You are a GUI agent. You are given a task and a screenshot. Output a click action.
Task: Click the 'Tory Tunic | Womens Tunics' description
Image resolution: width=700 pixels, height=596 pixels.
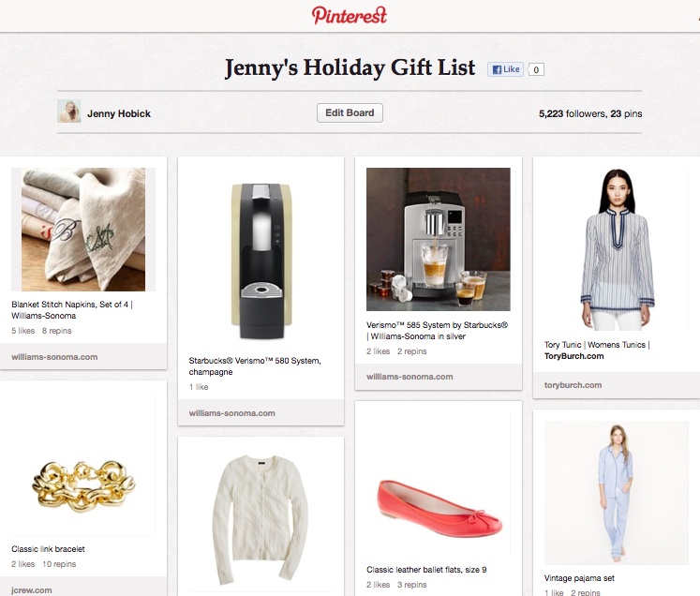click(x=597, y=350)
